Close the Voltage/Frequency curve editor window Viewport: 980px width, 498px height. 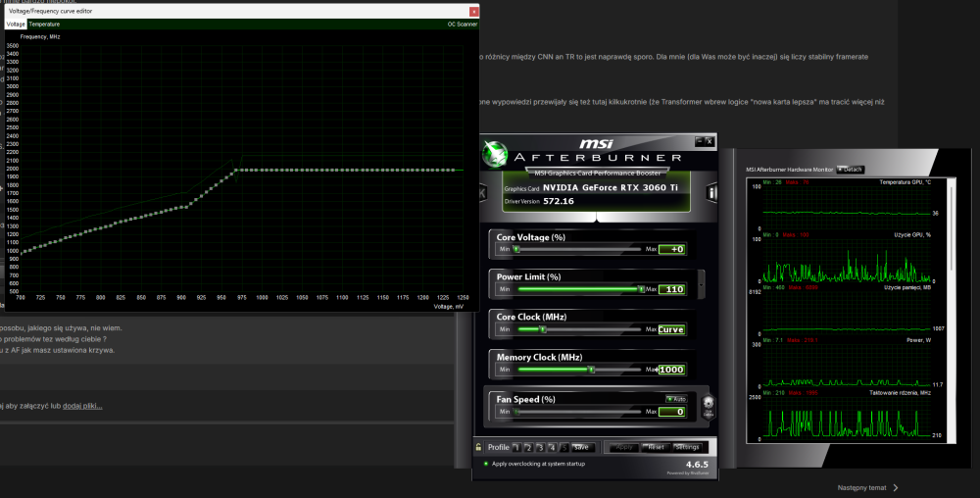(474, 11)
